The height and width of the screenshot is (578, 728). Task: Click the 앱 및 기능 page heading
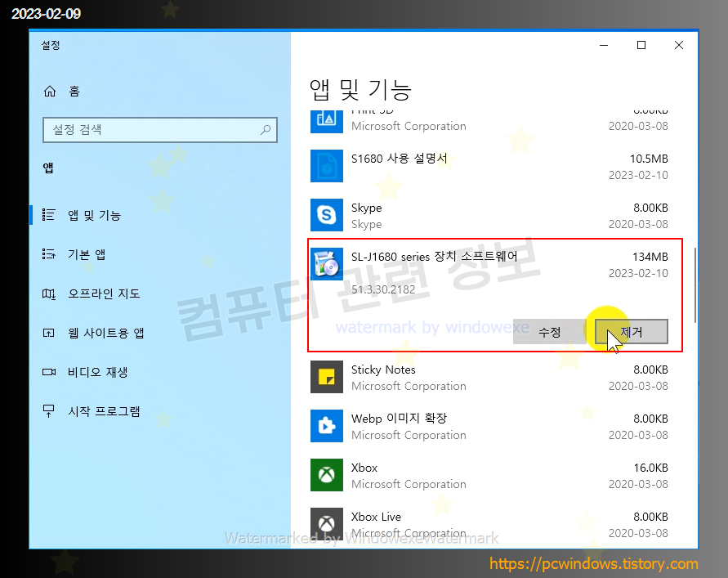point(360,90)
